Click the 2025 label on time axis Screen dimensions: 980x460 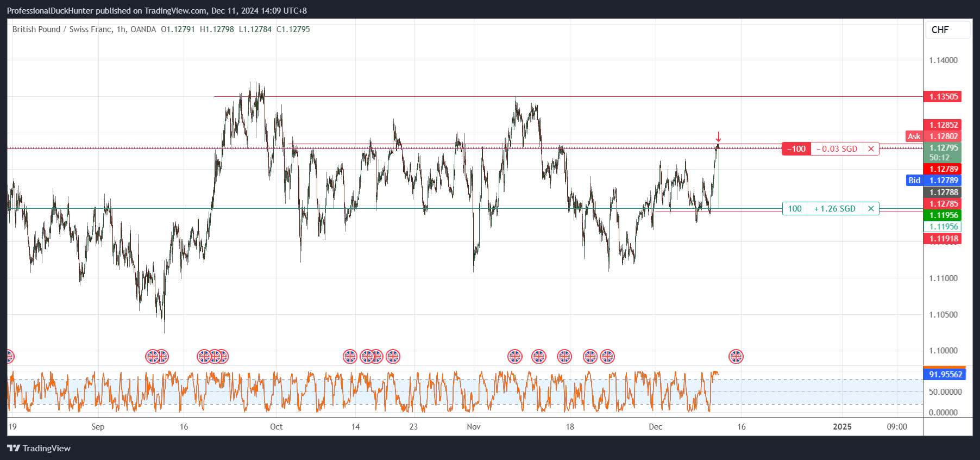coord(842,427)
